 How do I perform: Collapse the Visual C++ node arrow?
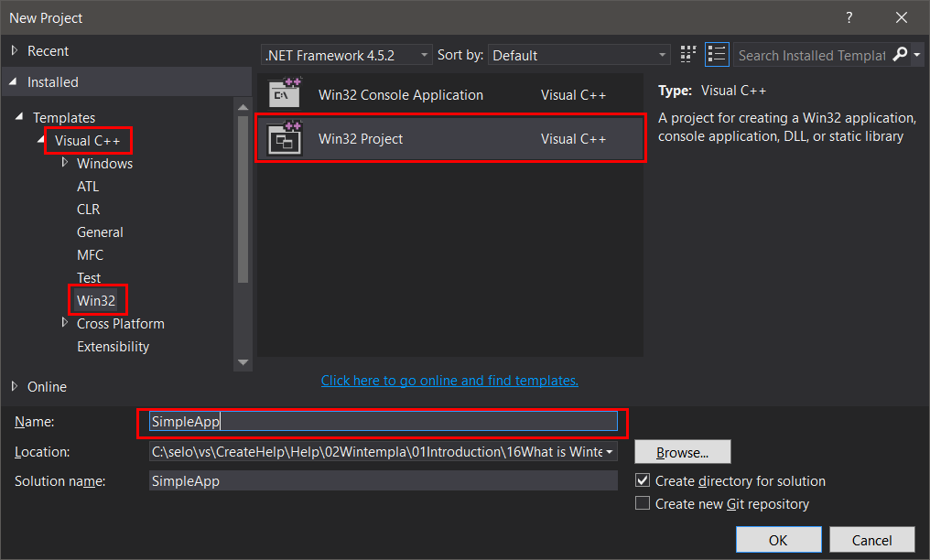[x=41, y=140]
